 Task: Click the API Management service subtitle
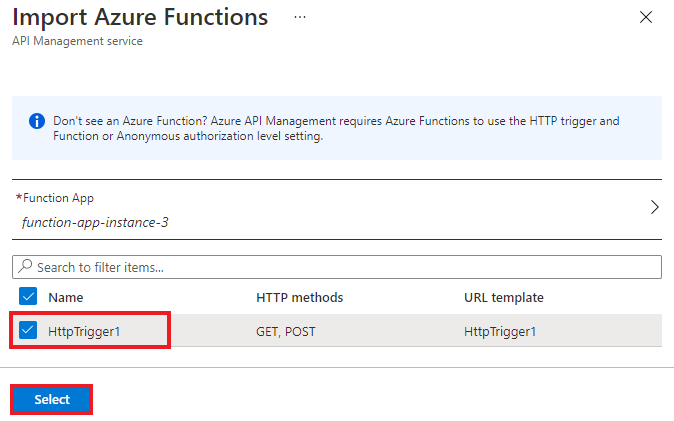(x=77, y=41)
